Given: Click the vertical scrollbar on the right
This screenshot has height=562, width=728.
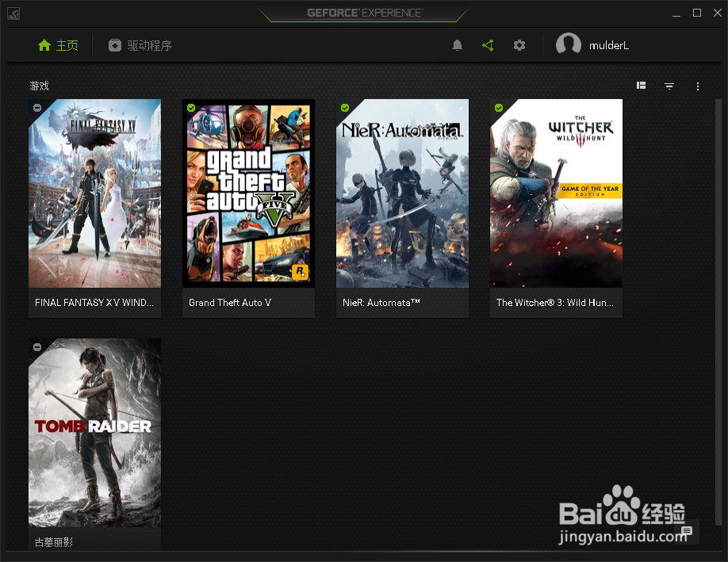Looking at the screenshot, I should tap(718, 311).
